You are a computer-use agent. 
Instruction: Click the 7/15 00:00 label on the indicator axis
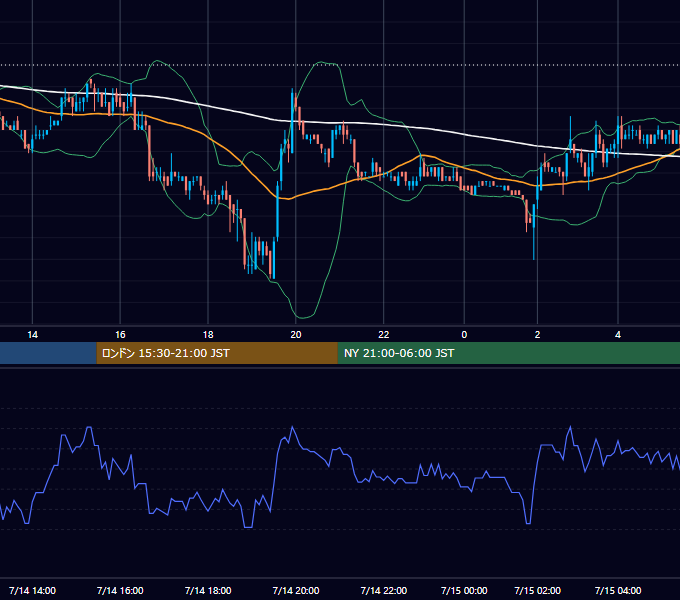click(x=464, y=590)
